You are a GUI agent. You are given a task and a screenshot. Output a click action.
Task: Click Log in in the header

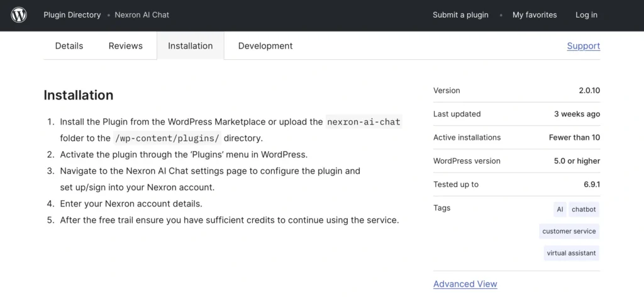[586, 15]
